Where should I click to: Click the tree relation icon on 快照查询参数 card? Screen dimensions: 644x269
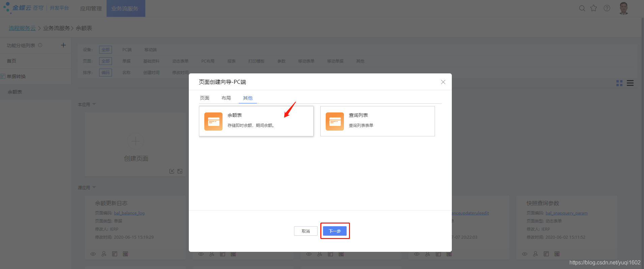point(535,254)
